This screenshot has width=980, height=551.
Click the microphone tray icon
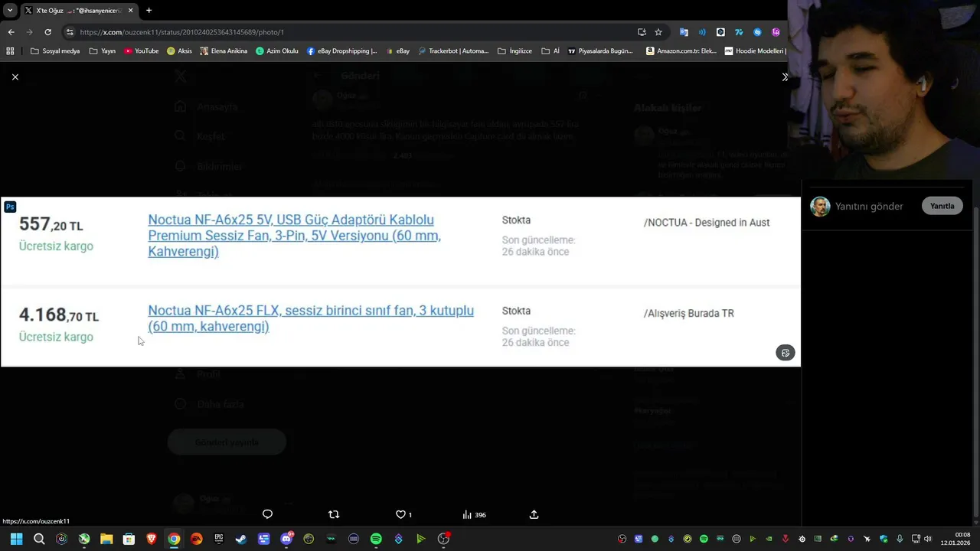pyautogui.click(x=900, y=539)
